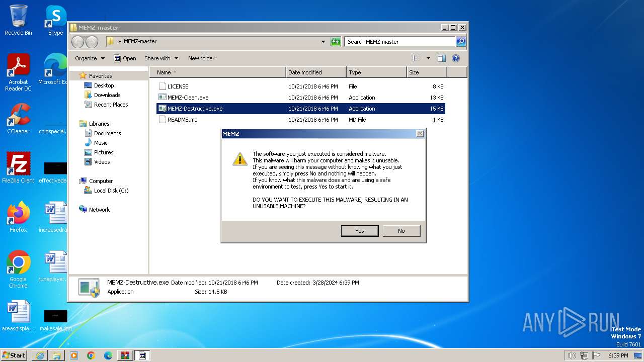644x362 pixels.
Task: Open Chrome from the taskbar
Action: pyautogui.click(x=91, y=355)
